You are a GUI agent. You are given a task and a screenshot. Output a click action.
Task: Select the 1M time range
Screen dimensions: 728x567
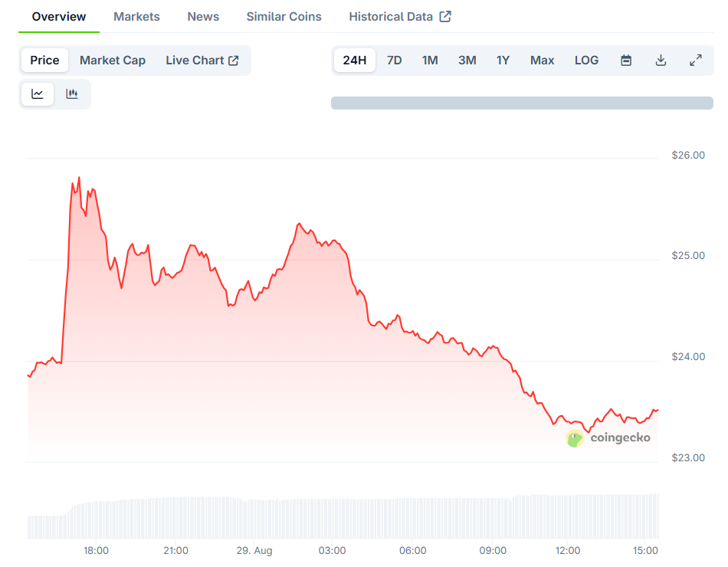pos(430,61)
